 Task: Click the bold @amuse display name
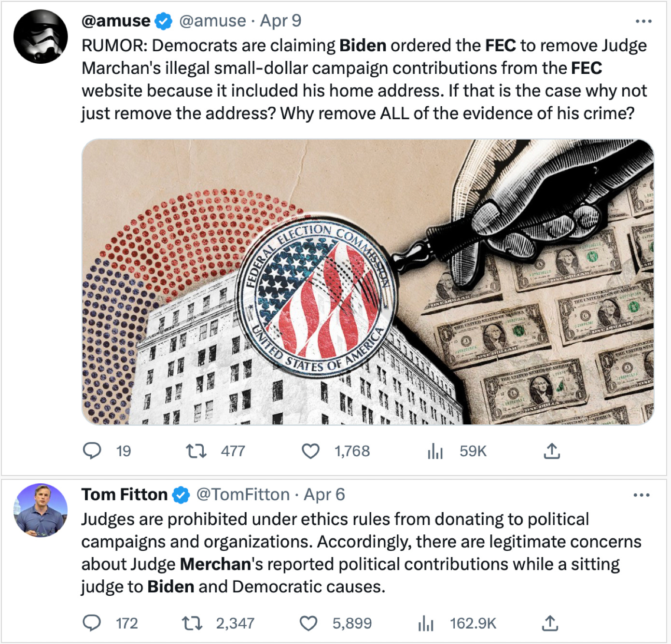[x=116, y=21]
